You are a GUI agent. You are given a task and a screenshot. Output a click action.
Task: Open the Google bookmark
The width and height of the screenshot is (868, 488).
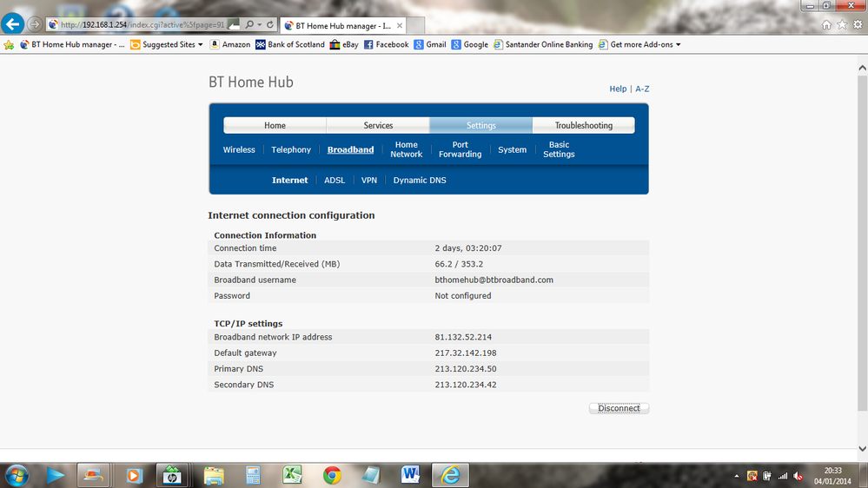(469, 45)
